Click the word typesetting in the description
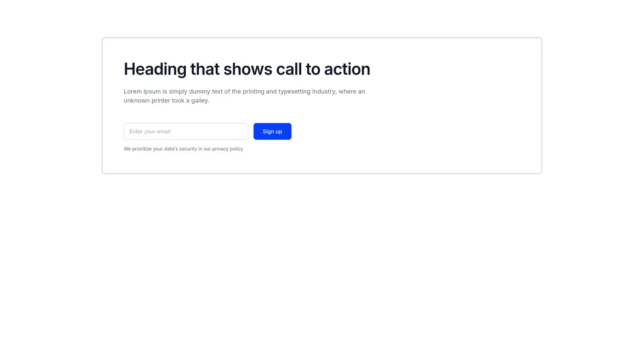This screenshot has width=644, height=362. (x=294, y=91)
